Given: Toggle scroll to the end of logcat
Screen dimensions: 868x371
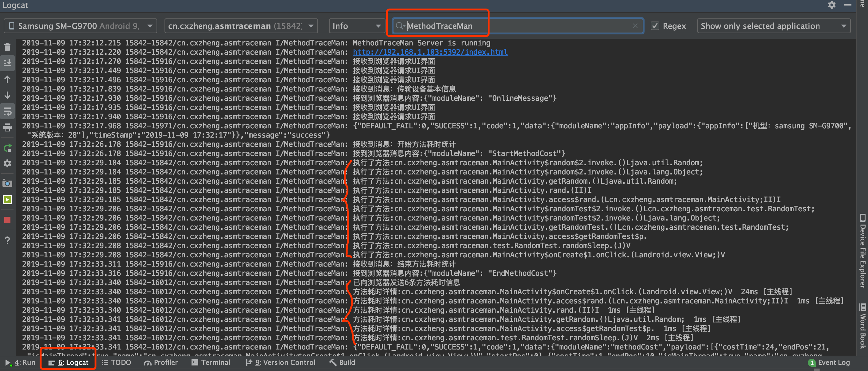Looking at the screenshot, I should (7, 63).
